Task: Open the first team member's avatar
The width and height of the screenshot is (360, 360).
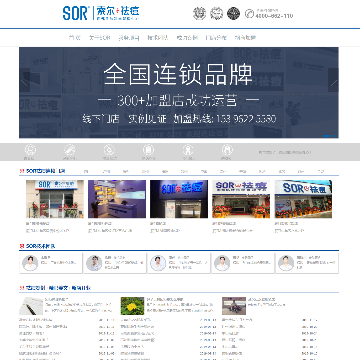Action: [30, 263]
